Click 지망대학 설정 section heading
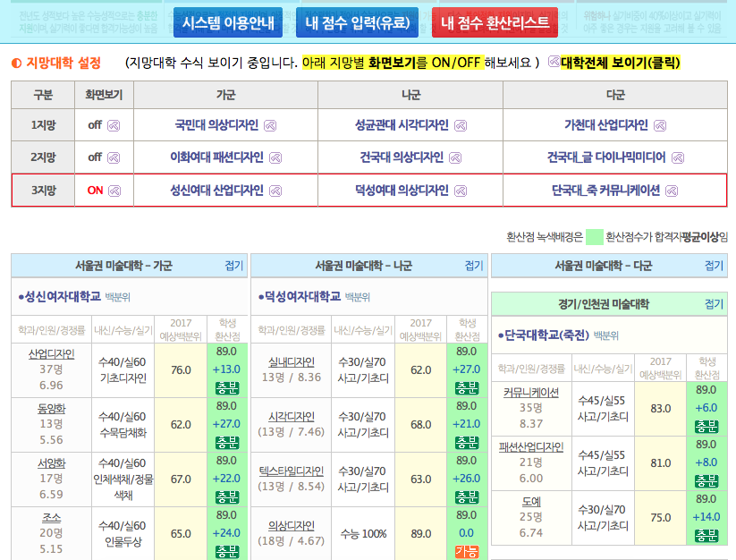 63,63
